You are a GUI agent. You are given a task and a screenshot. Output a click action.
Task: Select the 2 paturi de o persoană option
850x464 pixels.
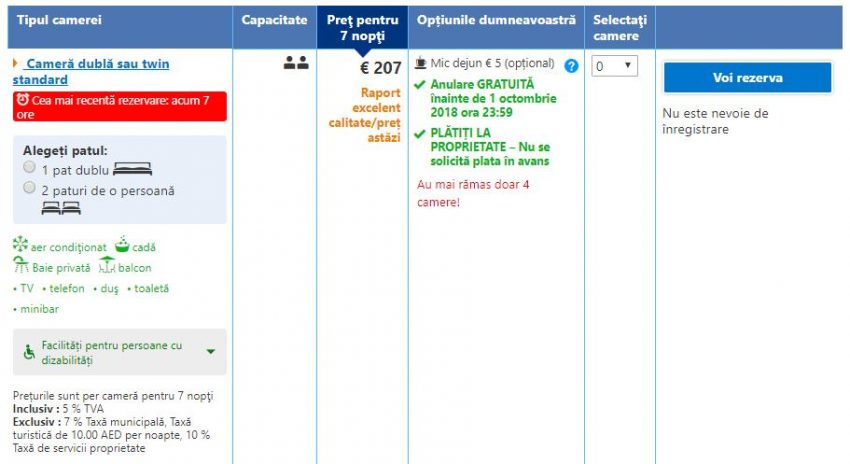(x=30, y=187)
